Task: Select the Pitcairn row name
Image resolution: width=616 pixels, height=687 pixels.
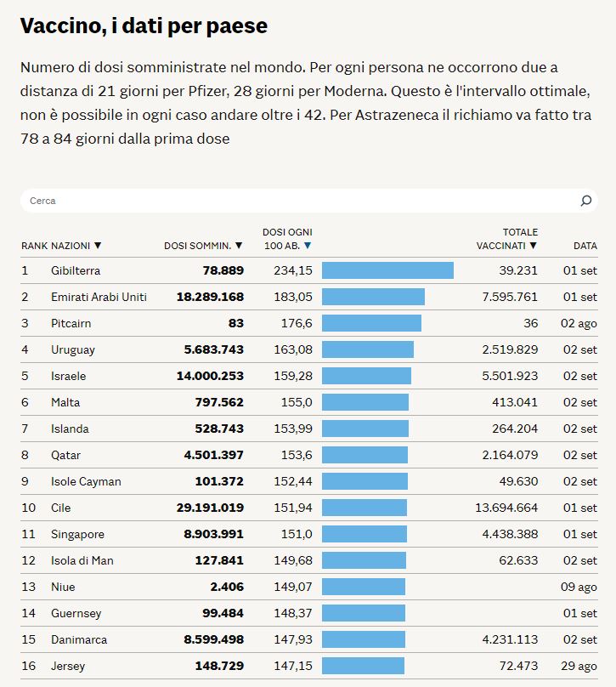Action: [71, 323]
